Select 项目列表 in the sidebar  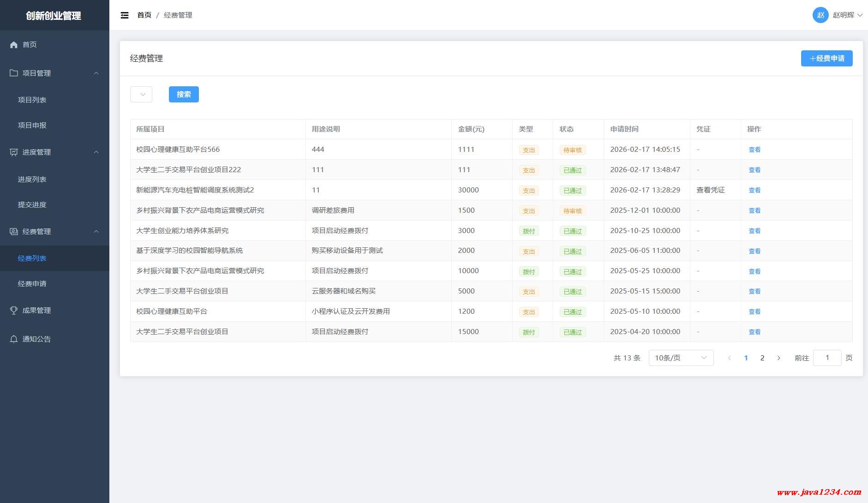tap(32, 100)
